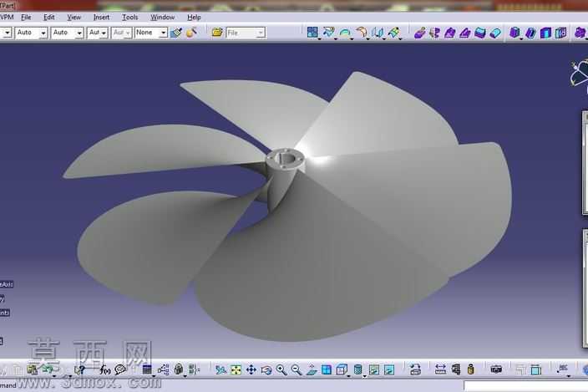The height and width of the screenshot is (392, 588).
Task: Click the purple Thick Surface icon
Action: coord(450,33)
